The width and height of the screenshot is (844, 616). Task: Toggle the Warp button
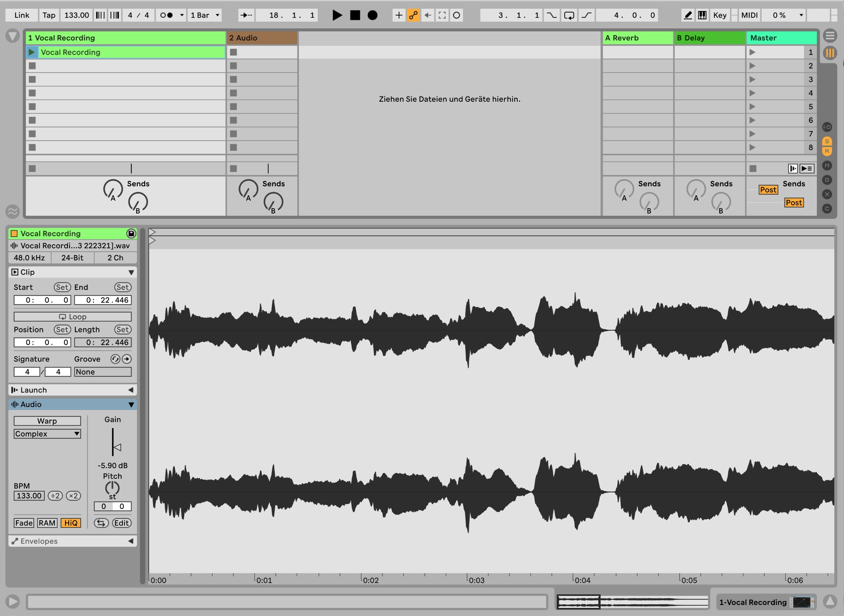(x=47, y=421)
